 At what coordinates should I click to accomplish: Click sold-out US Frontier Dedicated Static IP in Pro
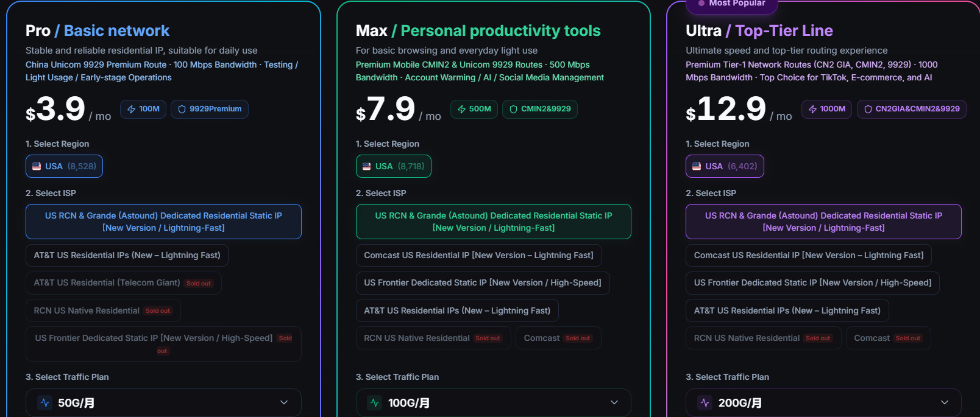click(x=163, y=344)
